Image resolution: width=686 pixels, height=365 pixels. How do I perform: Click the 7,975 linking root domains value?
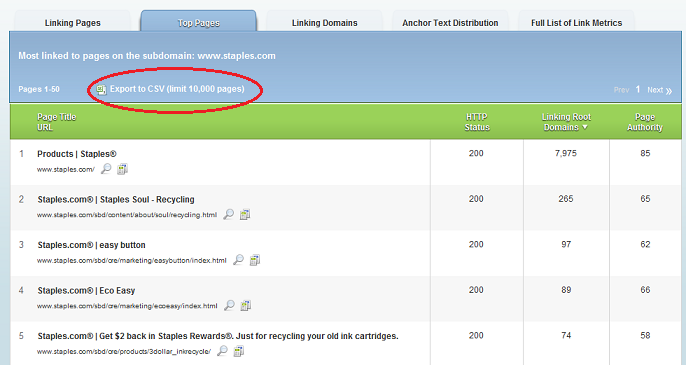566,154
